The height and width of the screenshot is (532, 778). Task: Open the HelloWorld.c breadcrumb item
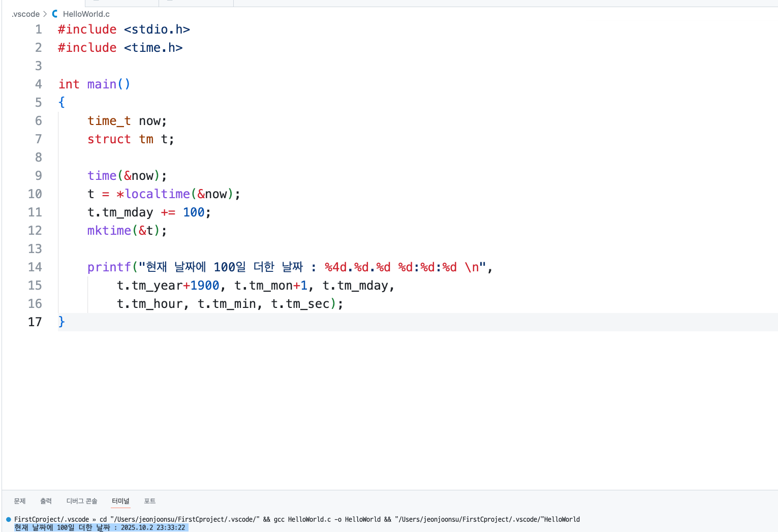(86, 14)
